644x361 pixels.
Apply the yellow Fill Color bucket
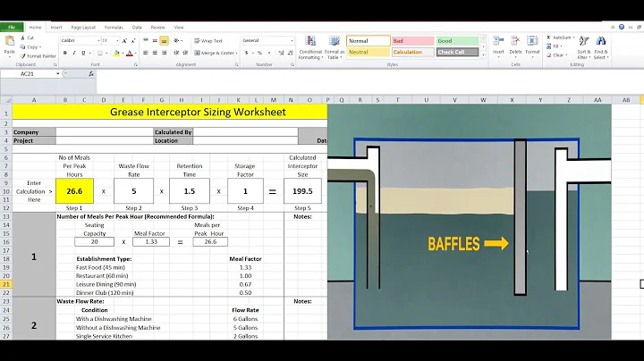[116, 53]
